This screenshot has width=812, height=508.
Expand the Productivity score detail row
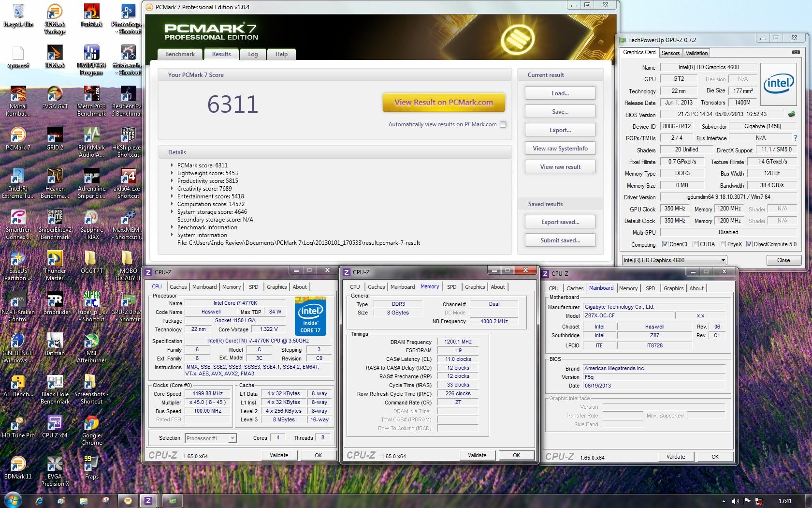pyautogui.click(x=172, y=181)
